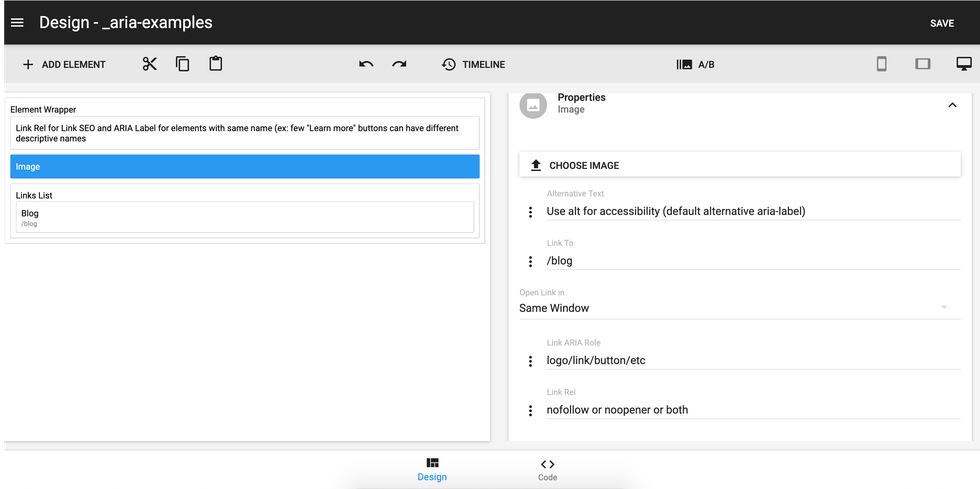Screen dimensions: 980x489
Task: Undo the last change
Action: coord(366,64)
